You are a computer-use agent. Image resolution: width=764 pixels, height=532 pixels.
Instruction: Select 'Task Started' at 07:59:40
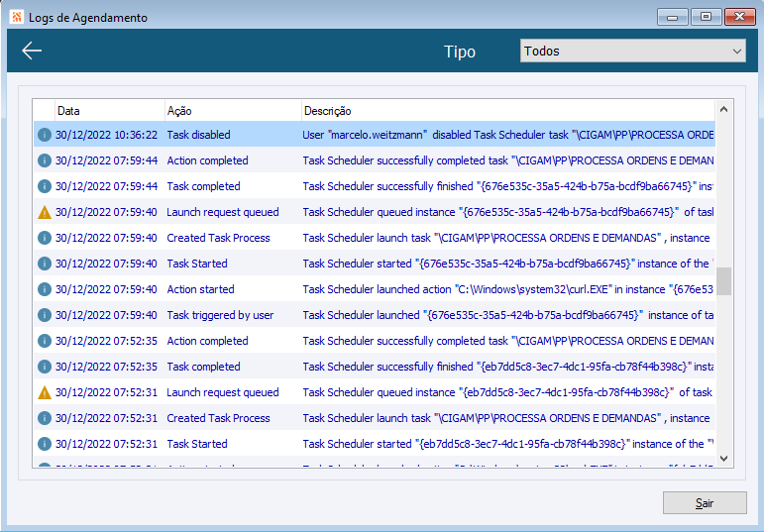[x=197, y=264]
